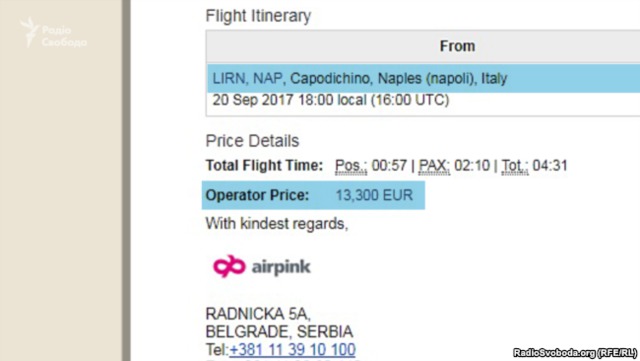Click the Flight Itinerary heading
This screenshot has width=640, height=361.
pyautogui.click(x=258, y=16)
